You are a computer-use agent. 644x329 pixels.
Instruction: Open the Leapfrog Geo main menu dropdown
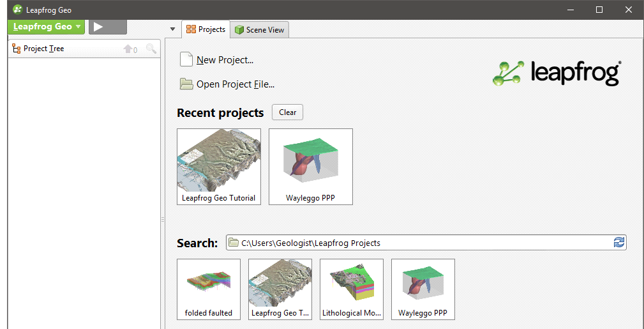47,27
